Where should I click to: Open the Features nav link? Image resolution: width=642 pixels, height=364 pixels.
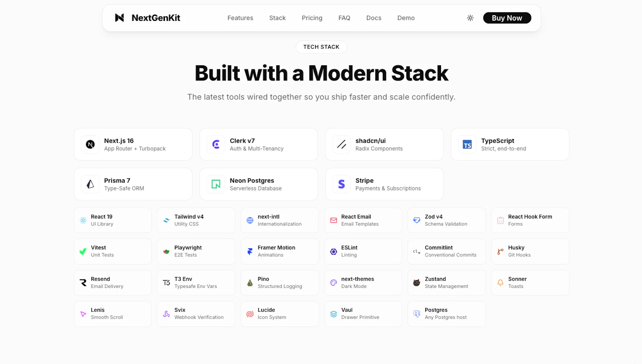tap(240, 18)
